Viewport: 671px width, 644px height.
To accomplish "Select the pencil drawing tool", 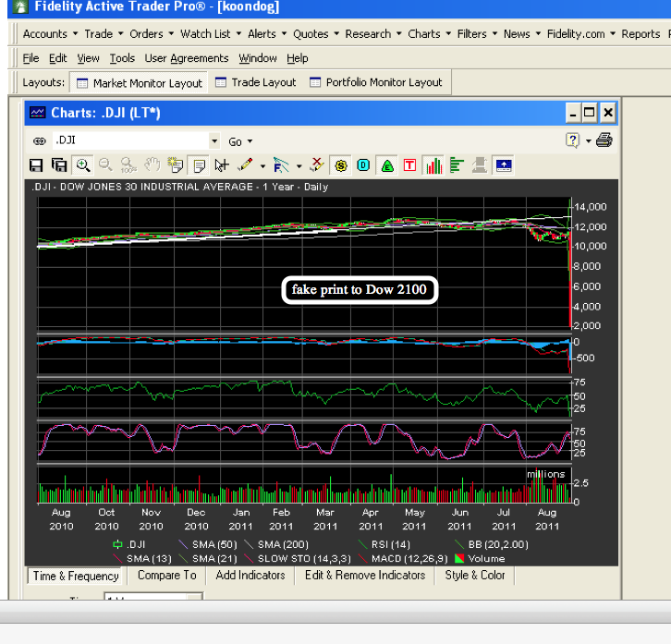I will coord(245,165).
